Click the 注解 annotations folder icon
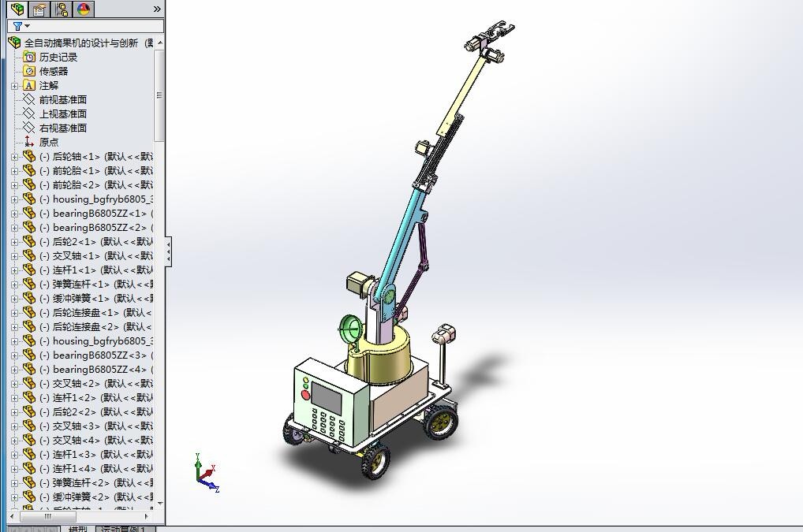This screenshot has height=532, width=803. [x=29, y=85]
